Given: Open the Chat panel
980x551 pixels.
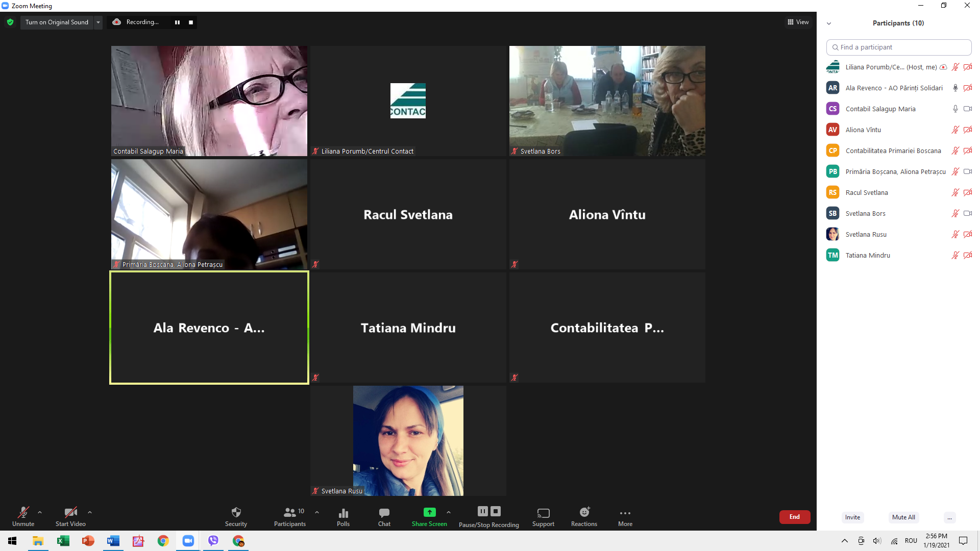Looking at the screenshot, I should (384, 516).
